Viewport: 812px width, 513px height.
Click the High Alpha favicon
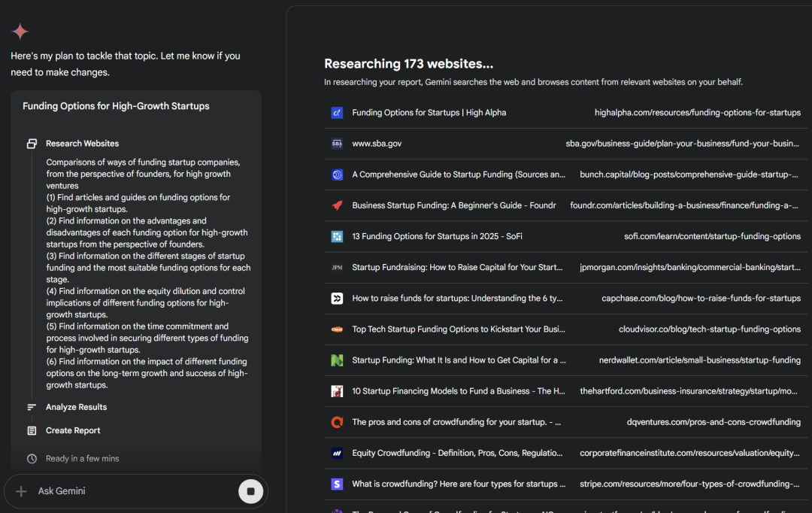337,113
